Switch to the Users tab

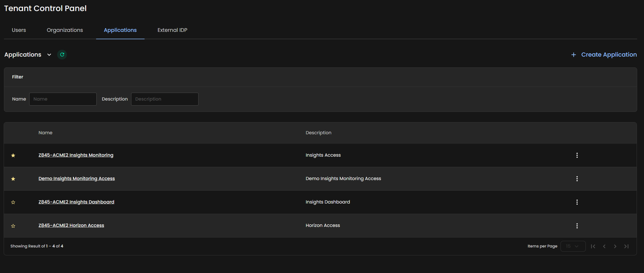click(19, 30)
